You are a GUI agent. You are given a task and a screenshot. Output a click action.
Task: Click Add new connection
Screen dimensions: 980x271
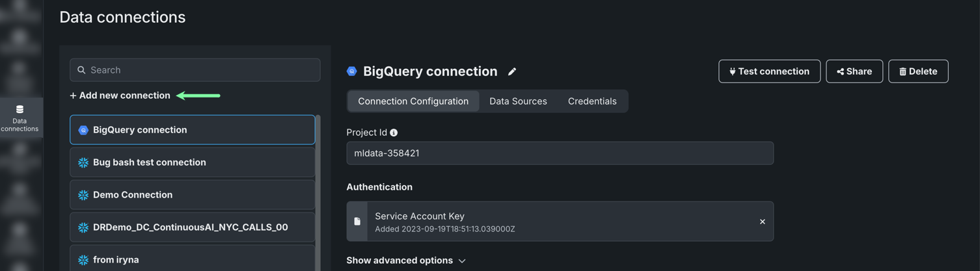click(x=120, y=96)
